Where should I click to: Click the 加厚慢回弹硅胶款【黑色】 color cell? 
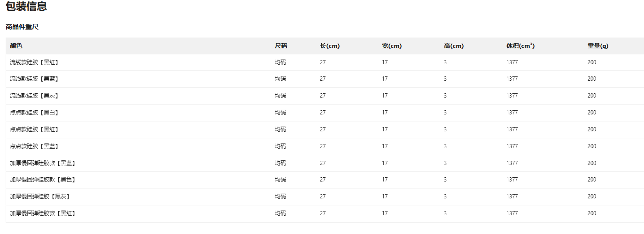pos(43,180)
